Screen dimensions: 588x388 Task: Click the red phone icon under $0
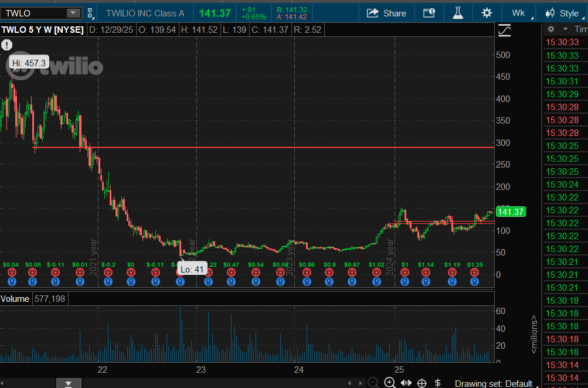point(131,273)
